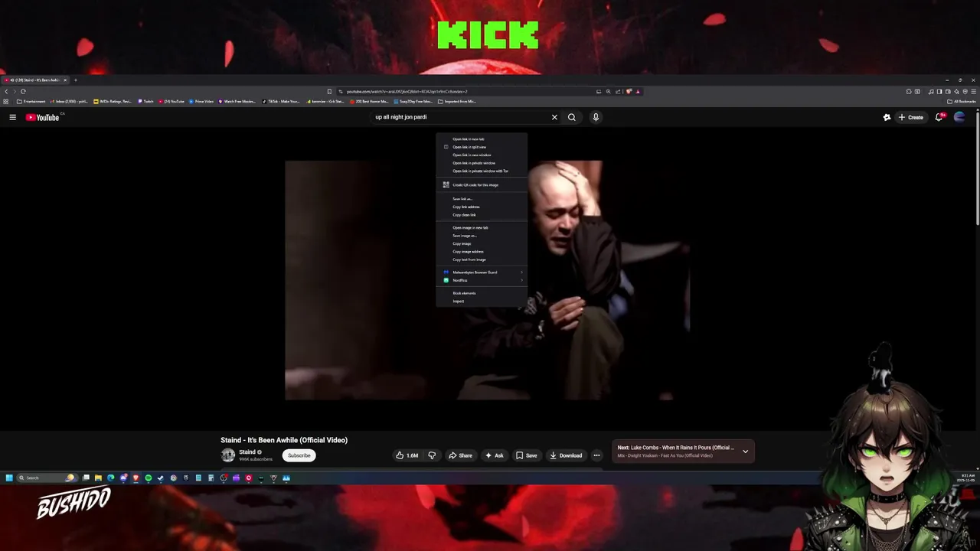980x551 pixels.
Task: Open the Windows Start button
Action: pyautogui.click(x=9, y=478)
